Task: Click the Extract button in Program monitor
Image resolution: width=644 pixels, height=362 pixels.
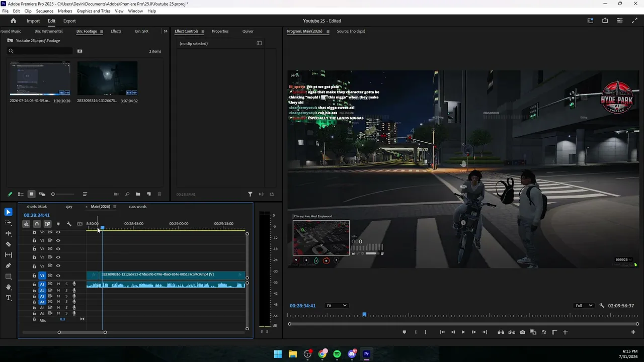Action: pyautogui.click(x=512, y=332)
